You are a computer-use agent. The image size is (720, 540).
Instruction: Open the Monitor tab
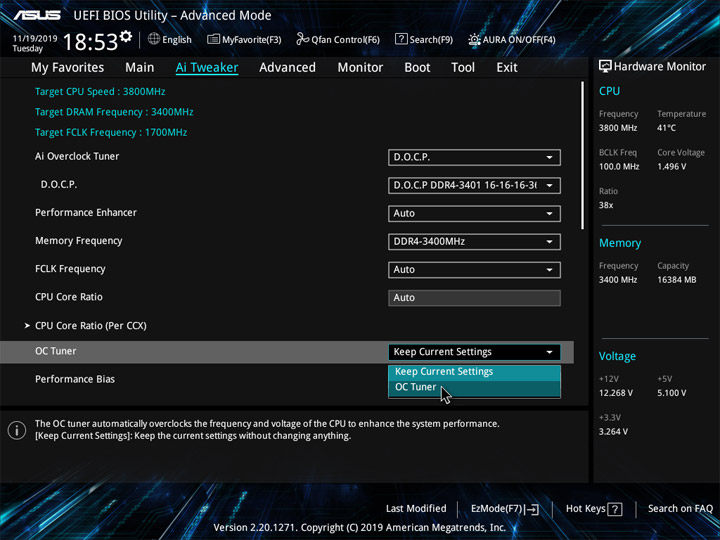pos(360,68)
